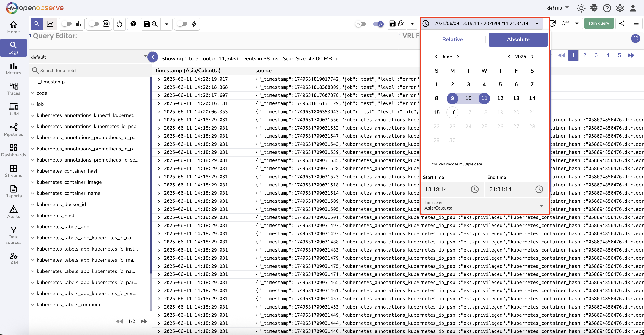
Task: Select the Logs section in the sidebar
Action: coord(13,48)
